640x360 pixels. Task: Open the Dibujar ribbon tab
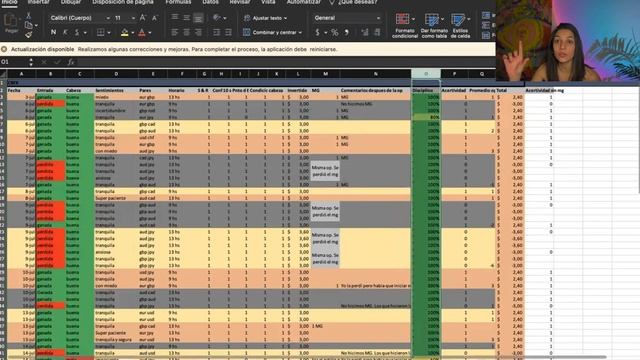click(71, 2)
